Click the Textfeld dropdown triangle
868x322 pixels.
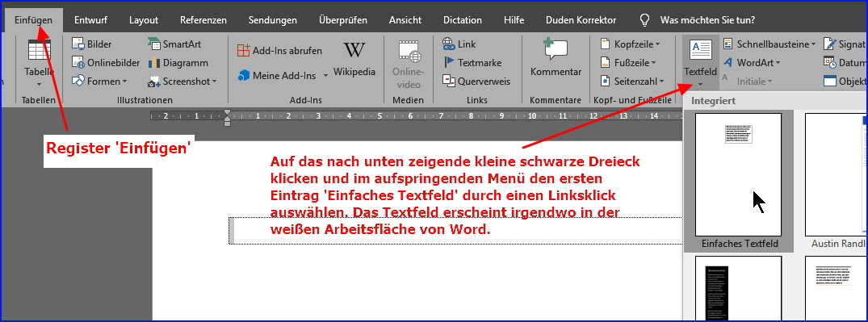coord(700,85)
